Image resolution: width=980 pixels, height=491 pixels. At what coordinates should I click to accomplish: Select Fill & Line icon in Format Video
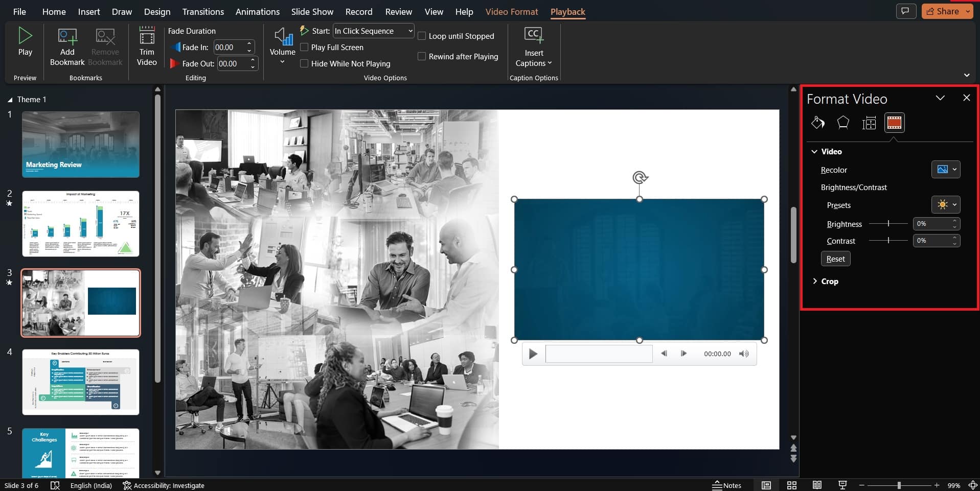[817, 123]
